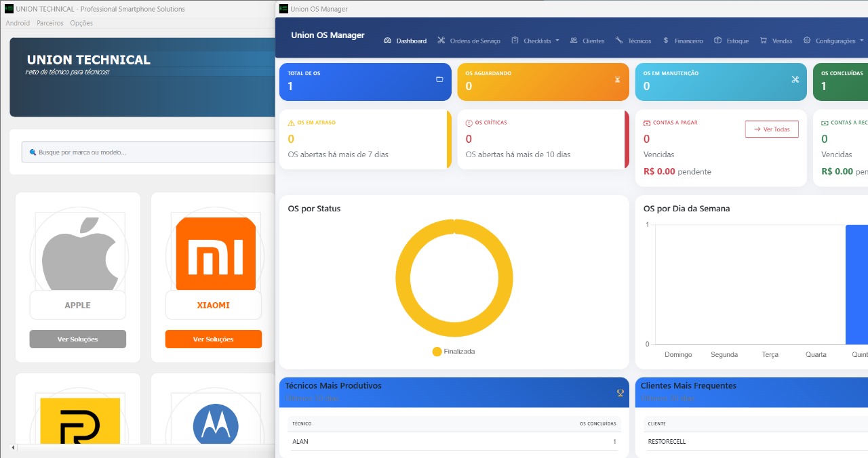The width and height of the screenshot is (868, 458).
Task: Click the Vendas shopping cart icon
Action: pyautogui.click(x=764, y=41)
